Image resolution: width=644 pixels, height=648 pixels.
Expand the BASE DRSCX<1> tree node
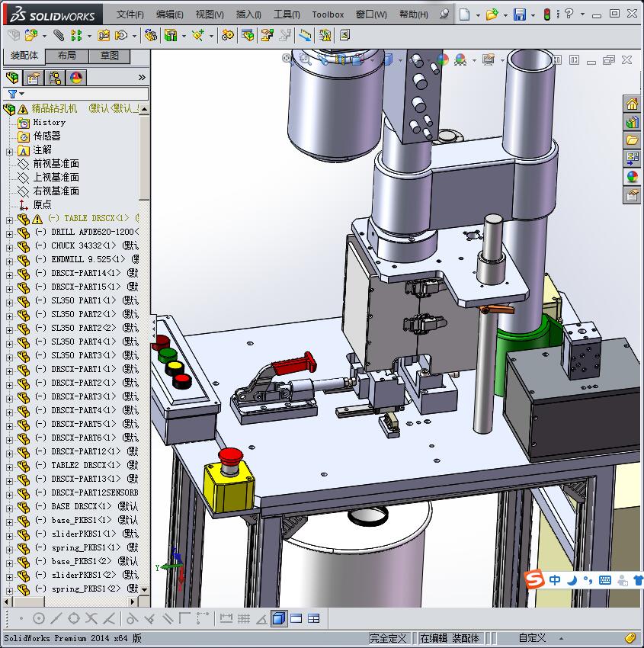coord(9,508)
